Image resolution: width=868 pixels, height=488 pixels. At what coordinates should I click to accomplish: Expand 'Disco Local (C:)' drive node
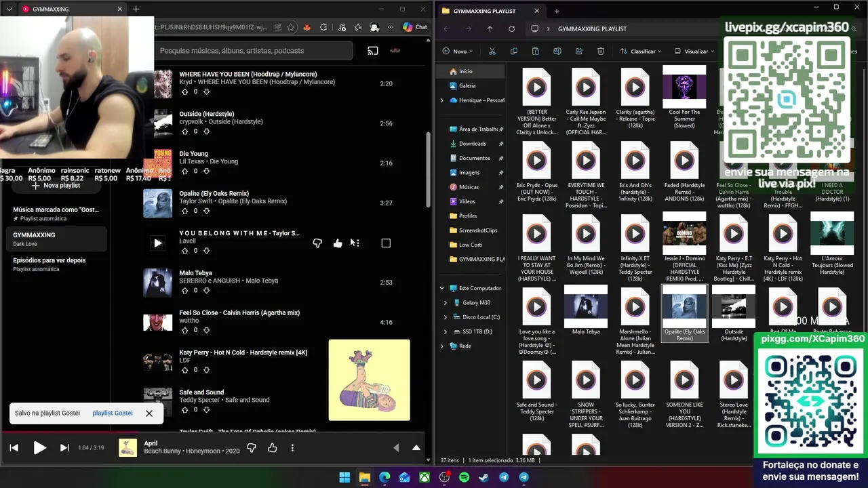pos(446,317)
